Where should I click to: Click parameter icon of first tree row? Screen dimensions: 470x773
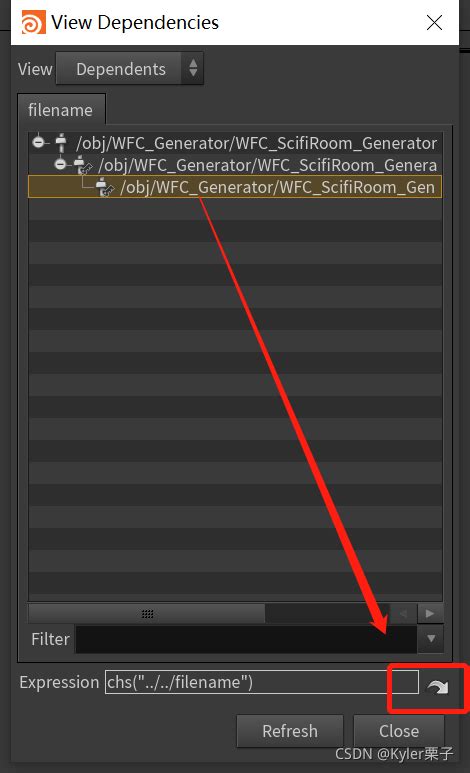tap(61, 143)
